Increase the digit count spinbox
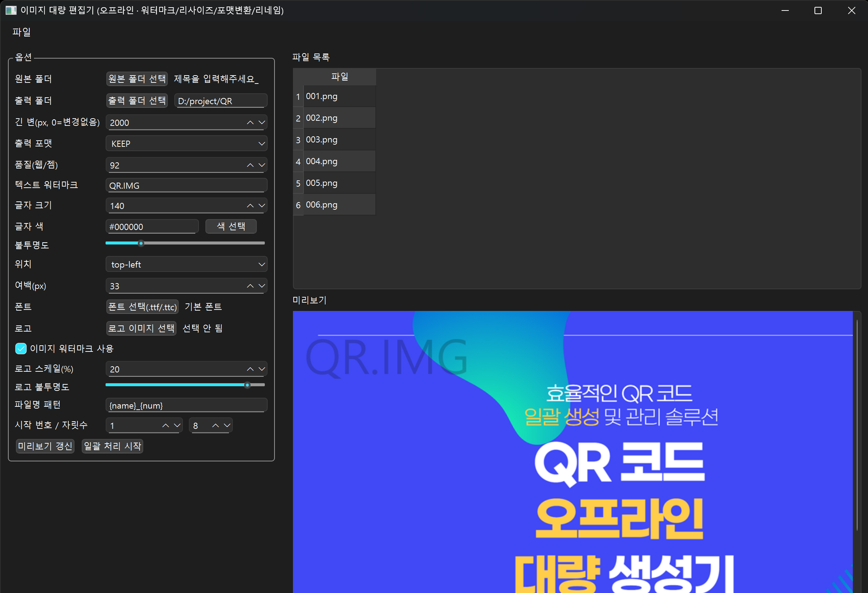868x593 pixels. point(216,425)
